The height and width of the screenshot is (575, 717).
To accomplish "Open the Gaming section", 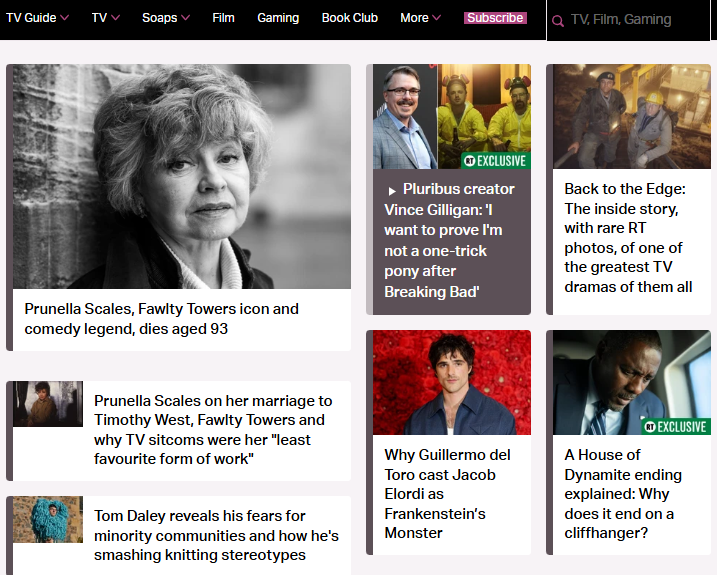I will pyautogui.click(x=278, y=18).
